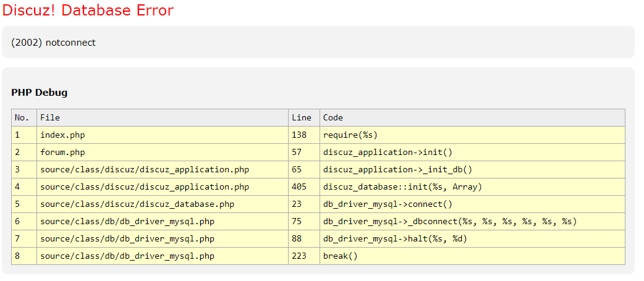Select the 'discuz_application->_init_db()' code cell
This screenshot has height=281, width=644.
click(x=472, y=169)
